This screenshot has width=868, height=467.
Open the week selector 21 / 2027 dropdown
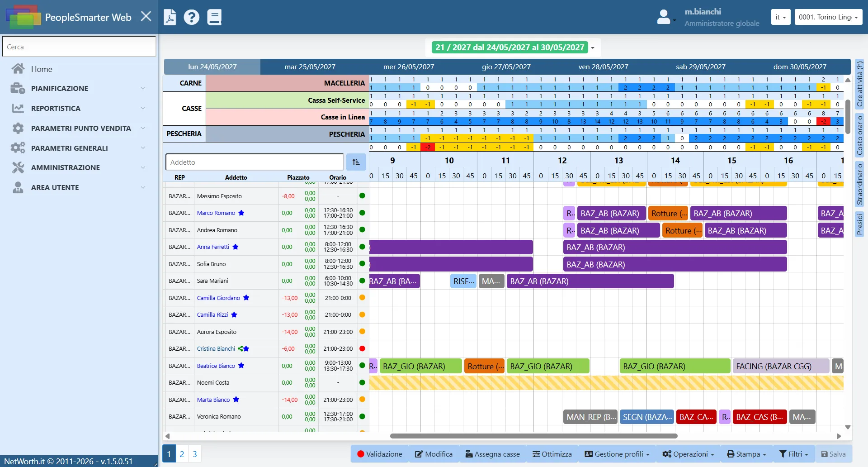tap(513, 48)
